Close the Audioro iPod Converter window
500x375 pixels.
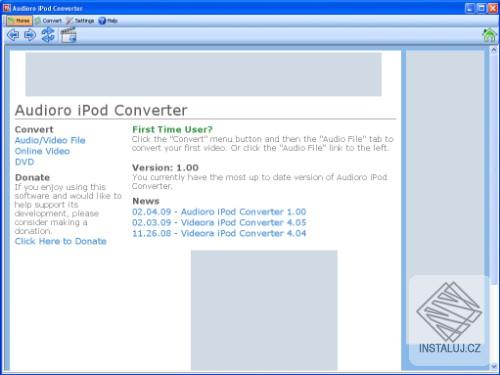coord(493,8)
